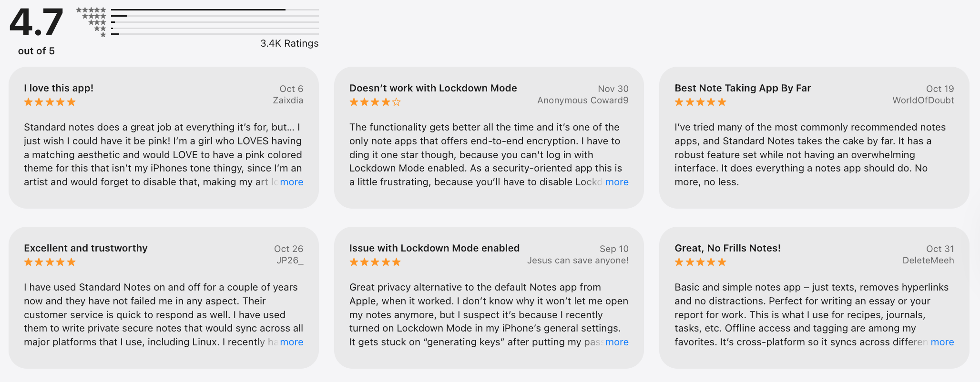980x382 pixels.
Task: Click the four-star rating distribution bar
Action: (x=214, y=16)
